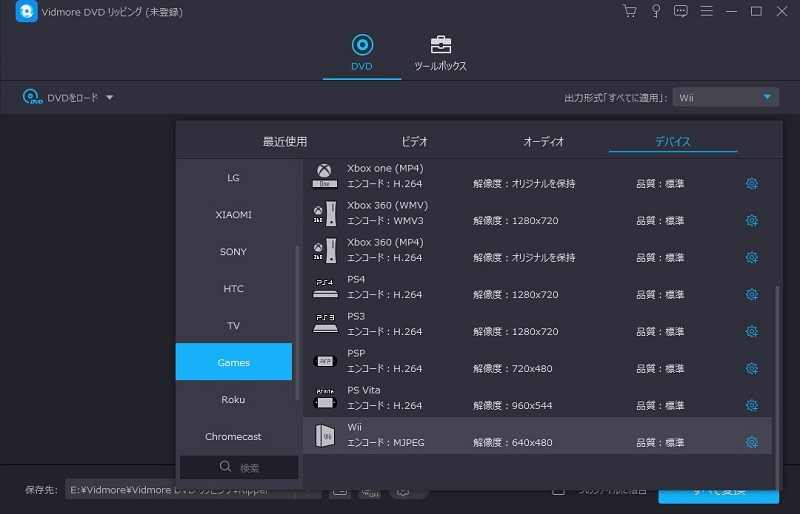Select the Games device category

(x=234, y=362)
